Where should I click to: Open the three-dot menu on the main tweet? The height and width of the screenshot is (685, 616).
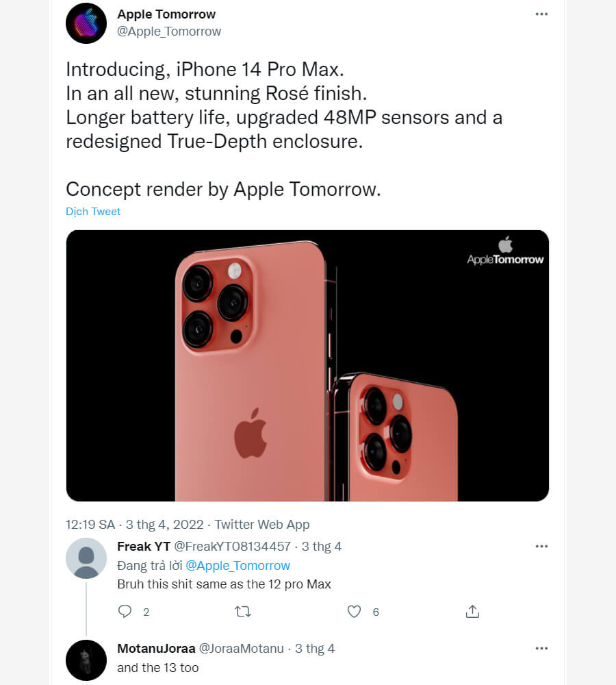coord(541,13)
